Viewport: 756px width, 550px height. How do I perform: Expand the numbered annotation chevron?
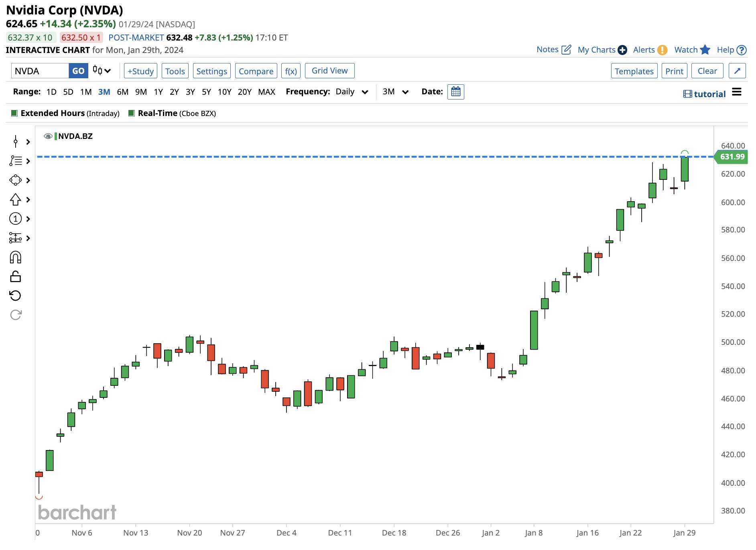coord(28,219)
